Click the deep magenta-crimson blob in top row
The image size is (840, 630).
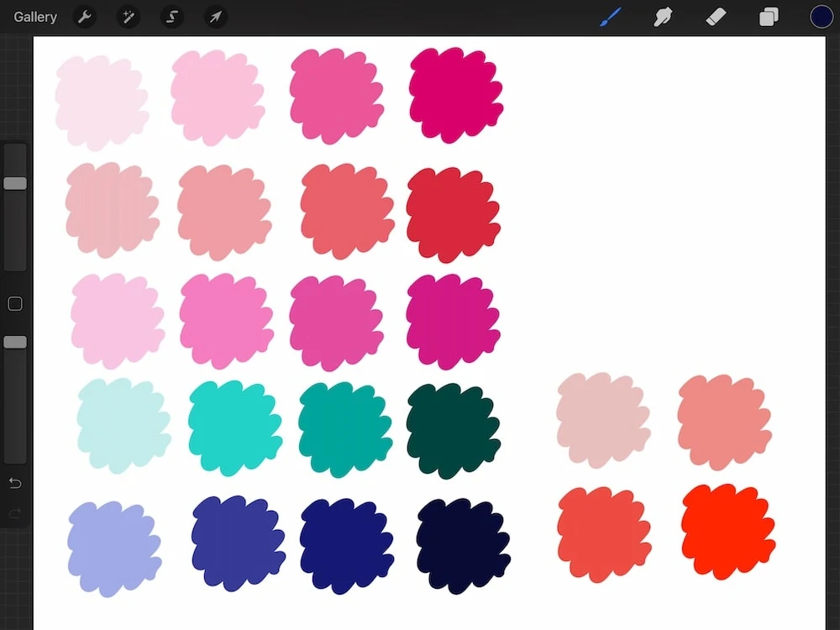[x=455, y=96]
